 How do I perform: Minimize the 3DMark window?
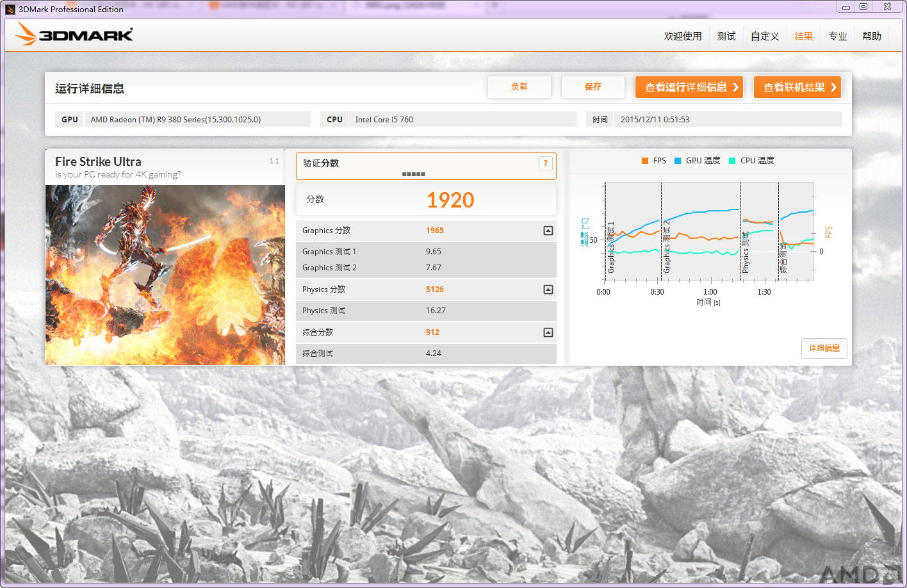point(846,6)
